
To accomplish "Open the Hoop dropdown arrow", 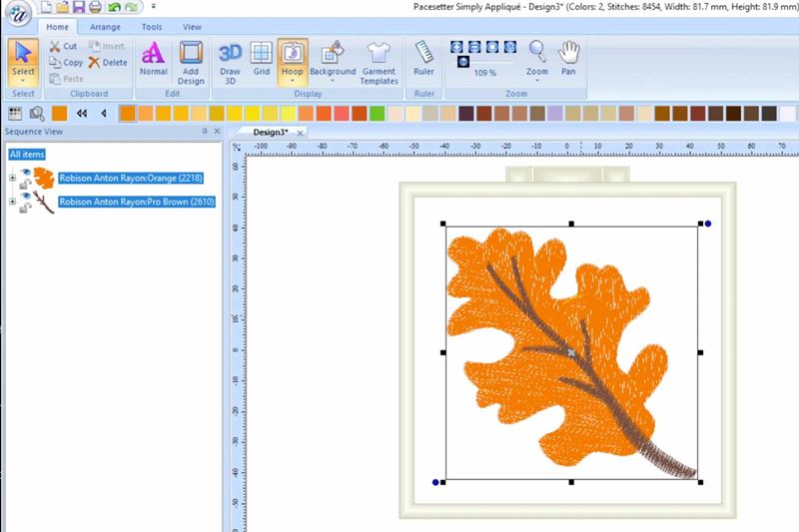I will click(292, 81).
